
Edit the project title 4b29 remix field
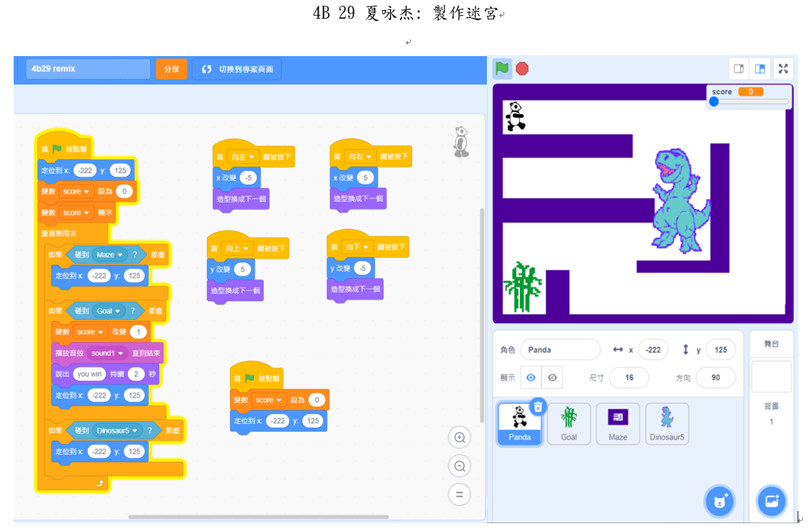pos(88,69)
